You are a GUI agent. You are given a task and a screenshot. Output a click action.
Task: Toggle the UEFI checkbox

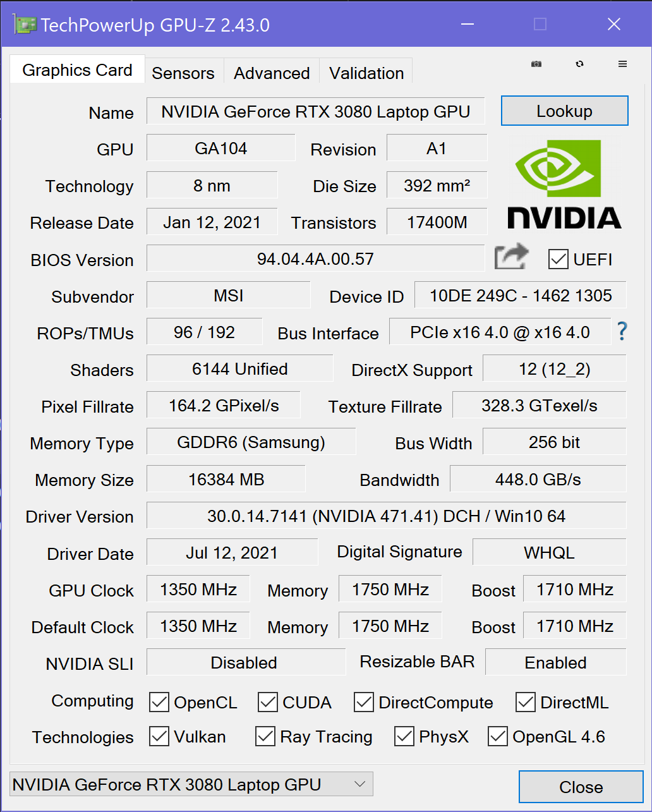pyautogui.click(x=558, y=259)
